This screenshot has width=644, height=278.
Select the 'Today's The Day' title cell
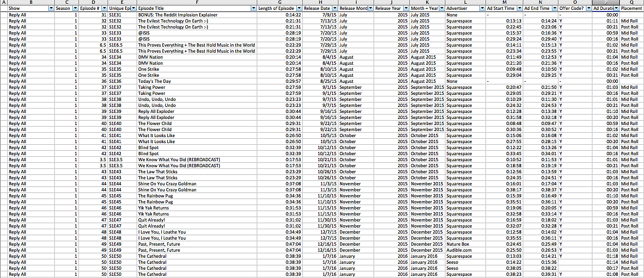(x=197, y=81)
